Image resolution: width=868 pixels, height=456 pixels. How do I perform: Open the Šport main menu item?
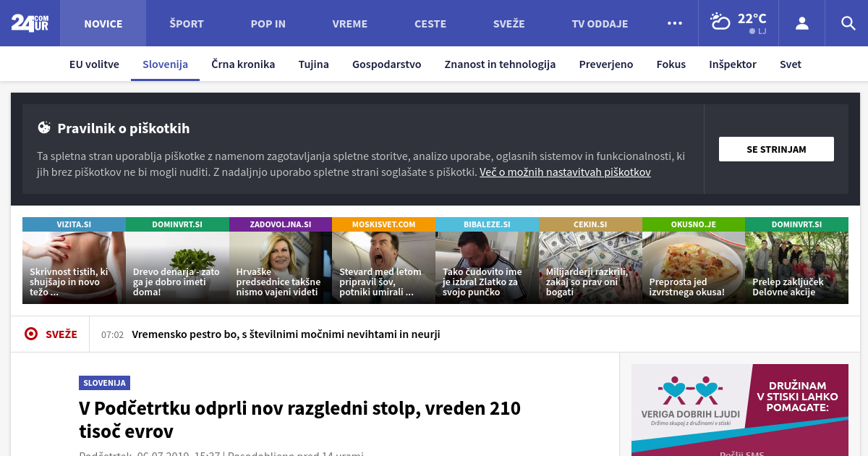coord(187,24)
